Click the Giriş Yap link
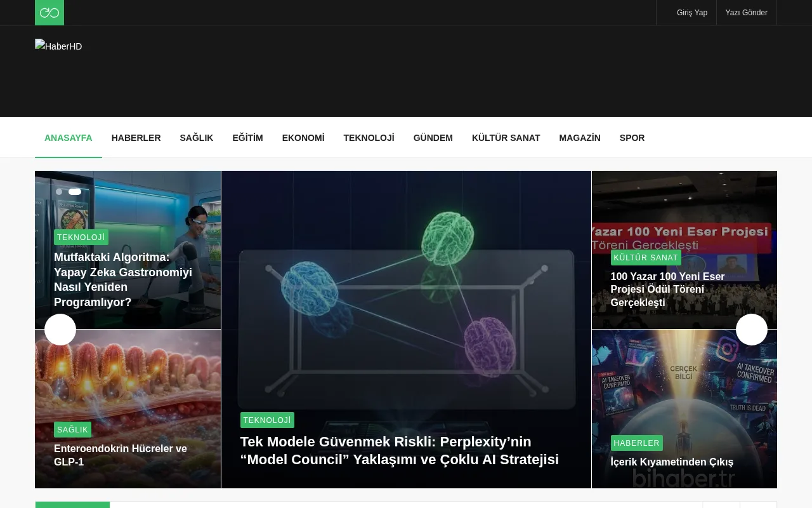The width and height of the screenshot is (812, 508). pyautogui.click(x=692, y=13)
